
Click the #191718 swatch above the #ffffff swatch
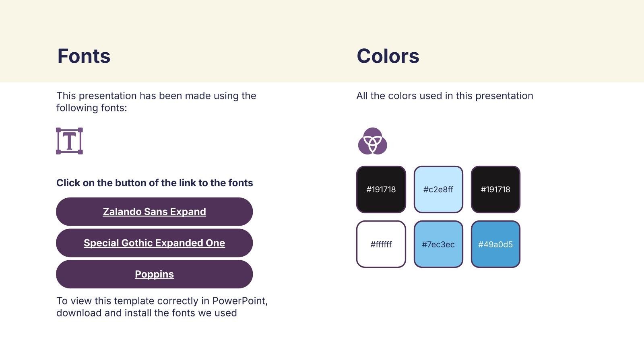[381, 189]
